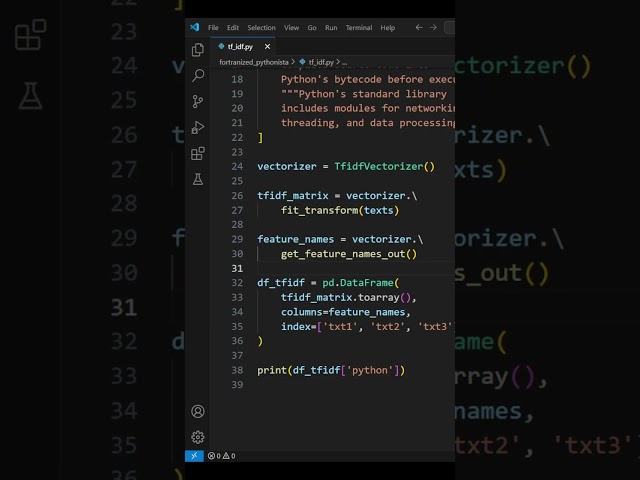This screenshot has height=480, width=640.
Task: Click fortranized_pythonista in the breadcrumb
Action: (253, 62)
